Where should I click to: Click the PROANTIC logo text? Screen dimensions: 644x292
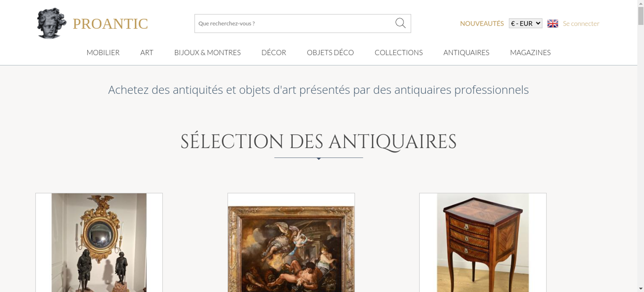tap(110, 24)
